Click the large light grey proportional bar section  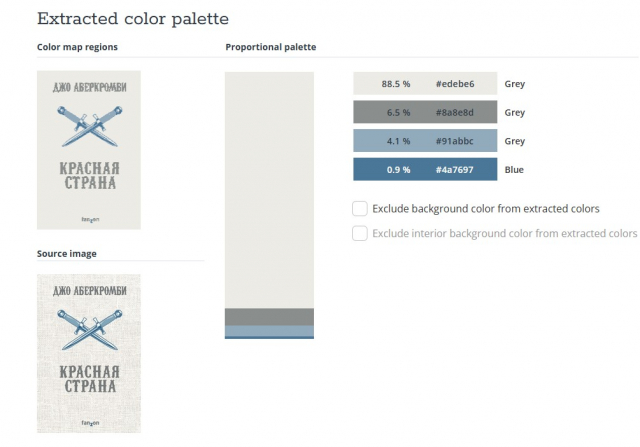(x=269, y=190)
